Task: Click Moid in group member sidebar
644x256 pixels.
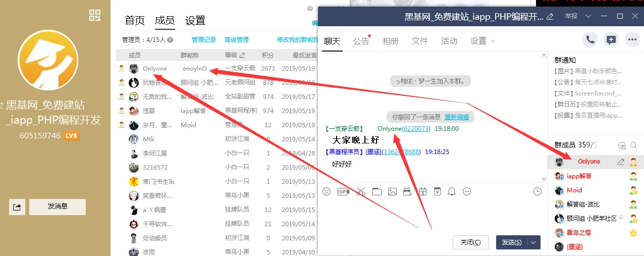Action: pyautogui.click(x=574, y=190)
